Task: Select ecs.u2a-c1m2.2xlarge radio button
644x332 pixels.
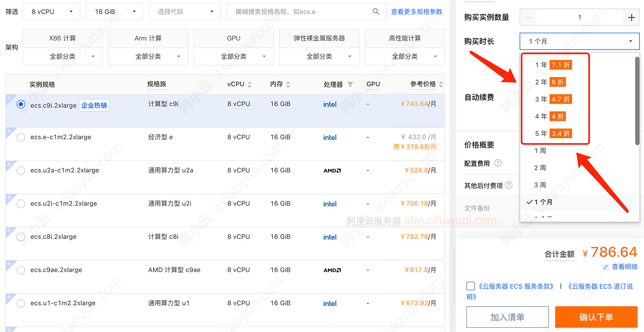Action: coord(21,170)
